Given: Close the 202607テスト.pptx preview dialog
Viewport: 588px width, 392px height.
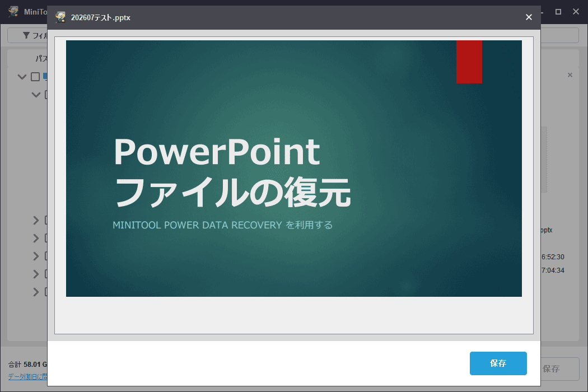Looking at the screenshot, I should pos(529,17).
